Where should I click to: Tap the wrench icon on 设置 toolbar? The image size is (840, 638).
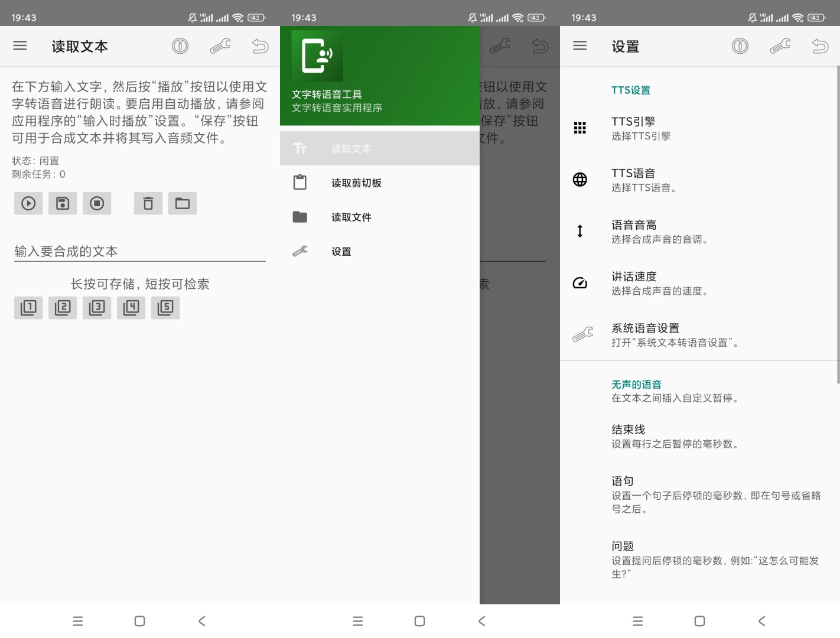[x=780, y=45]
